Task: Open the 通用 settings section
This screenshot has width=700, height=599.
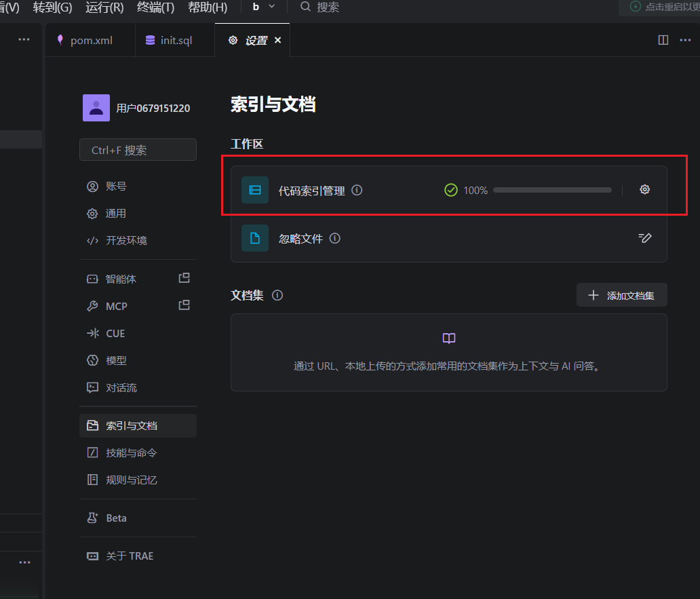Action: 138,214
